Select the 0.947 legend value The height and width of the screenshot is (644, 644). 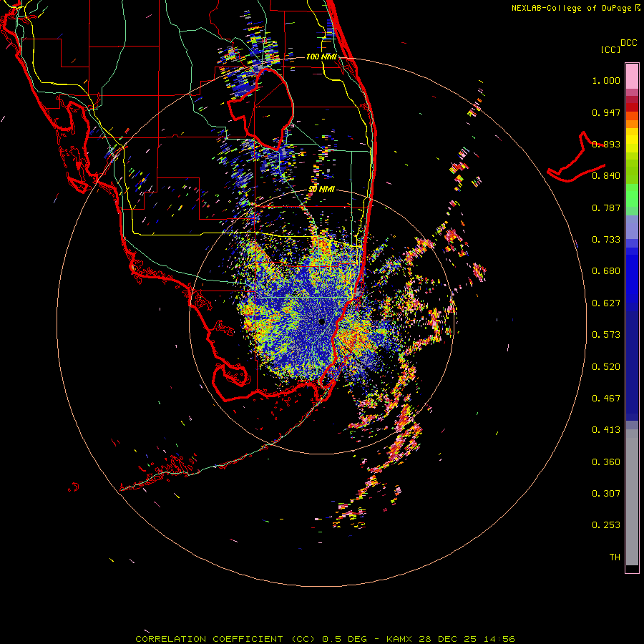(606, 112)
